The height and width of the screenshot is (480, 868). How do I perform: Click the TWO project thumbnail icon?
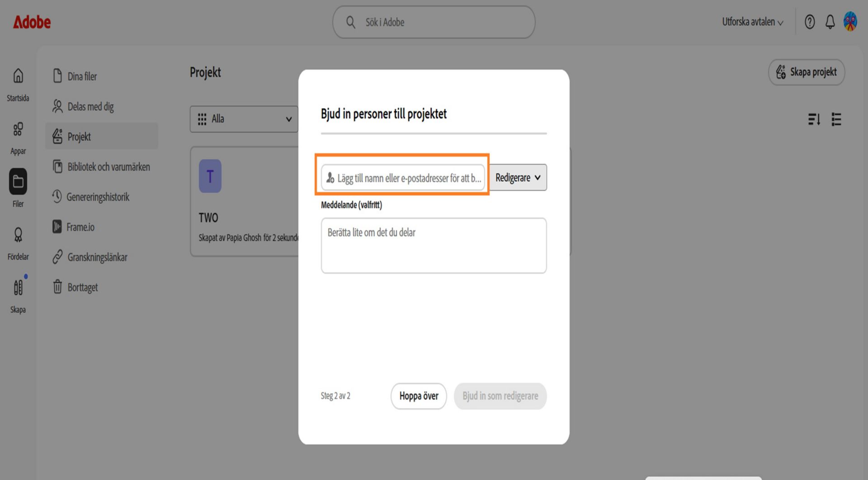210,176
